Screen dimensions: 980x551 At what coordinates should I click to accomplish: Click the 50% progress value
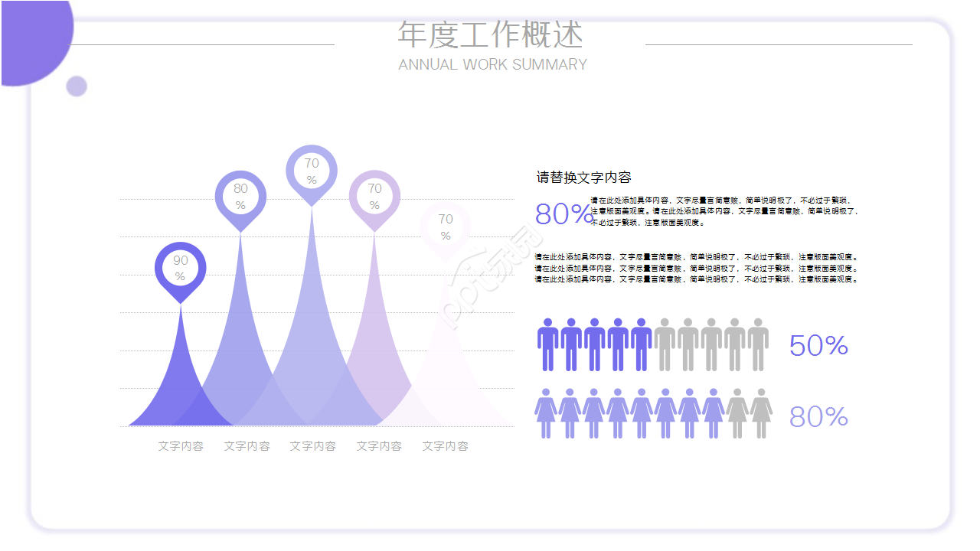click(x=819, y=345)
